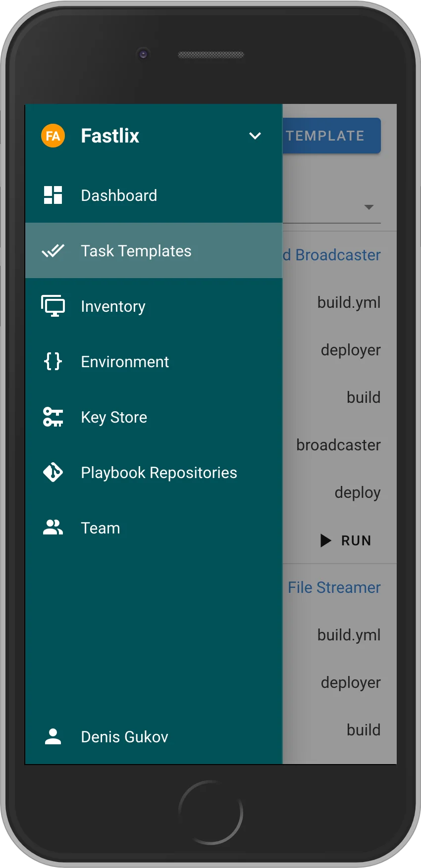This screenshot has height=868, width=421.
Task: Go to the Inventory section
Action: point(154,306)
